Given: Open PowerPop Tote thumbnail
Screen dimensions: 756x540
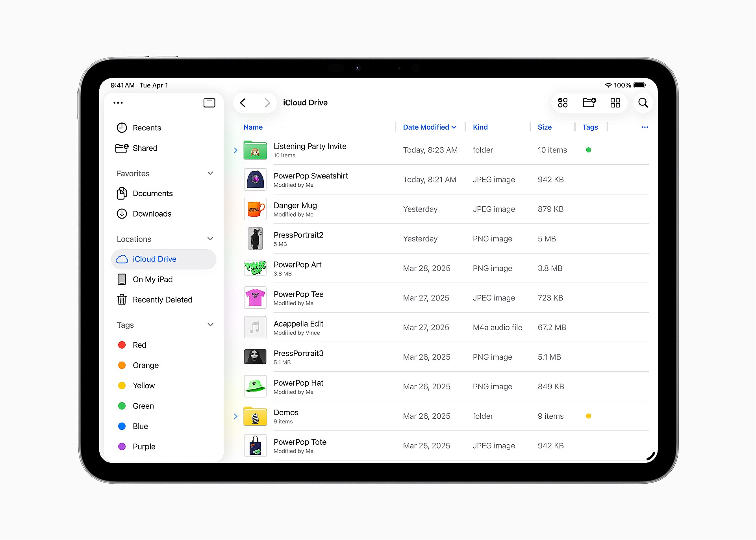Looking at the screenshot, I should point(255,445).
